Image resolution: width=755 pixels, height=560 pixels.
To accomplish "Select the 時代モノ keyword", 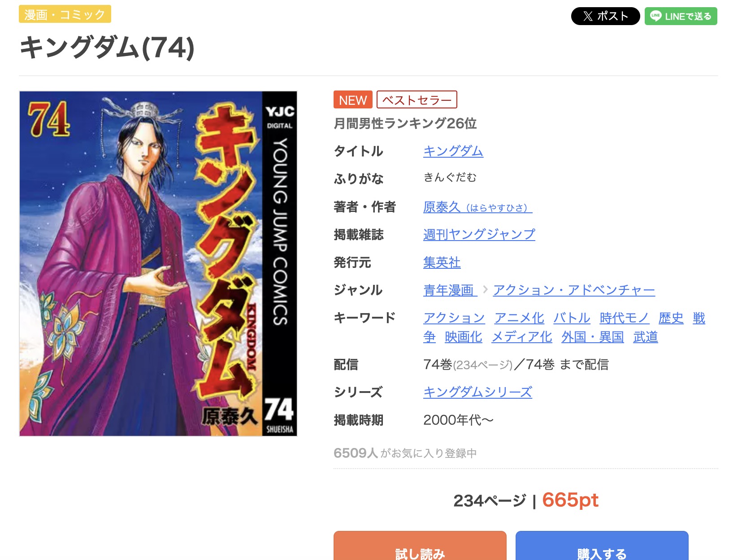I will click(x=625, y=318).
